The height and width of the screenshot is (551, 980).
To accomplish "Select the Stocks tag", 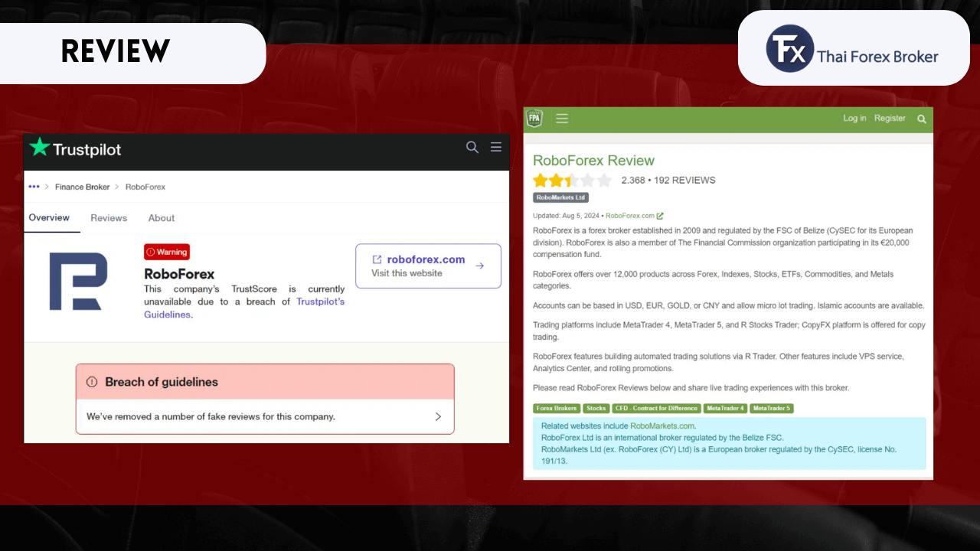I will [x=596, y=409].
